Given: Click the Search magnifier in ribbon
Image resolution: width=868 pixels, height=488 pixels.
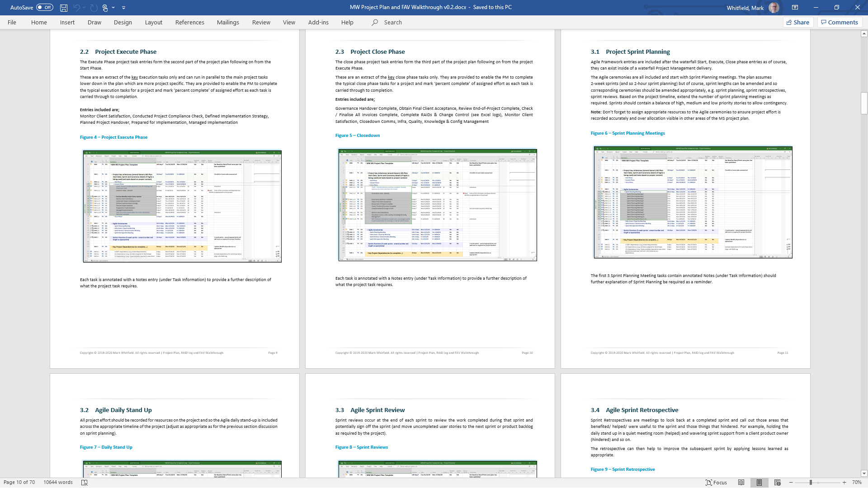Looking at the screenshot, I should pyautogui.click(x=375, y=23).
